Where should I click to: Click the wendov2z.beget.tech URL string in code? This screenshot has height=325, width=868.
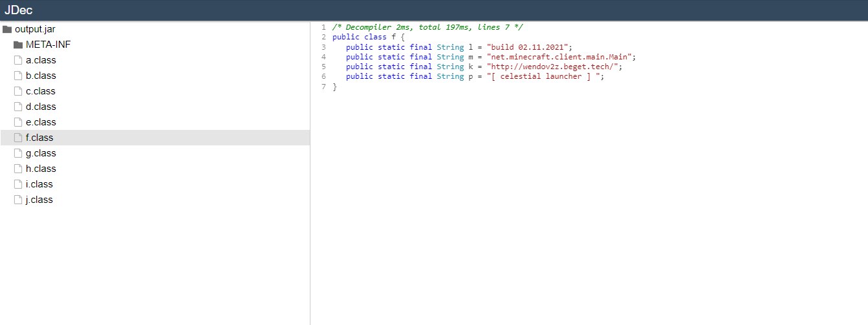554,67
